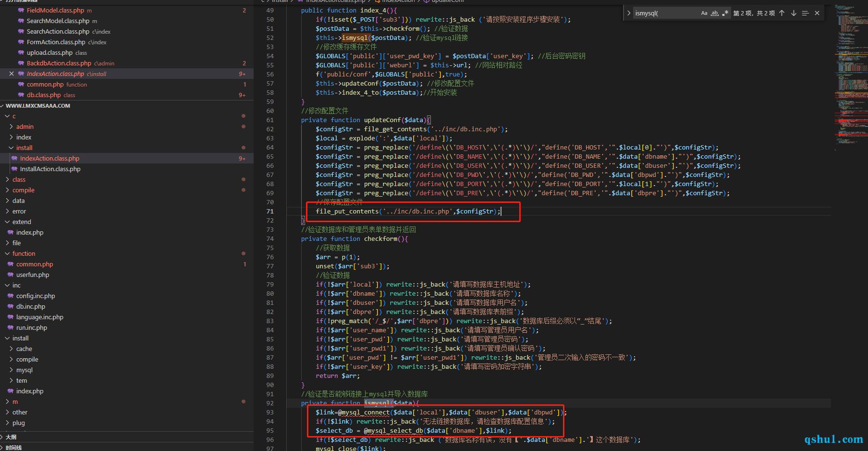Expand the admin folder
The height and width of the screenshot is (451, 868).
click(11, 126)
